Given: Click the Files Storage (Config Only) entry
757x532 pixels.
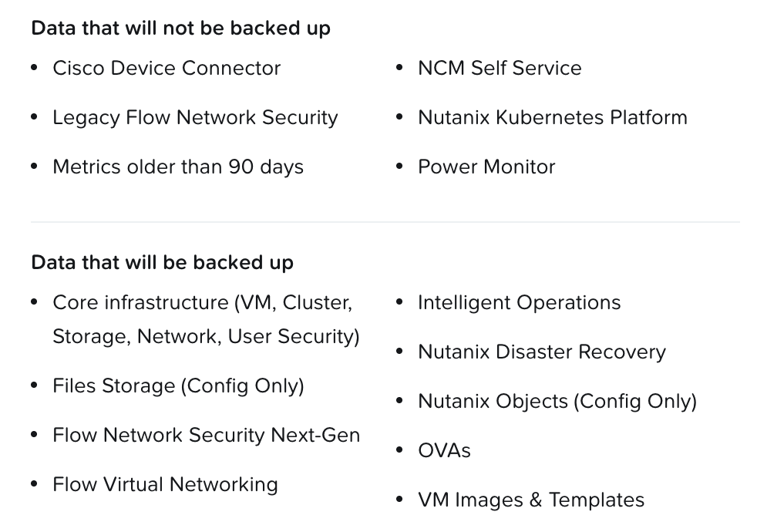Looking at the screenshot, I should coord(178,386).
